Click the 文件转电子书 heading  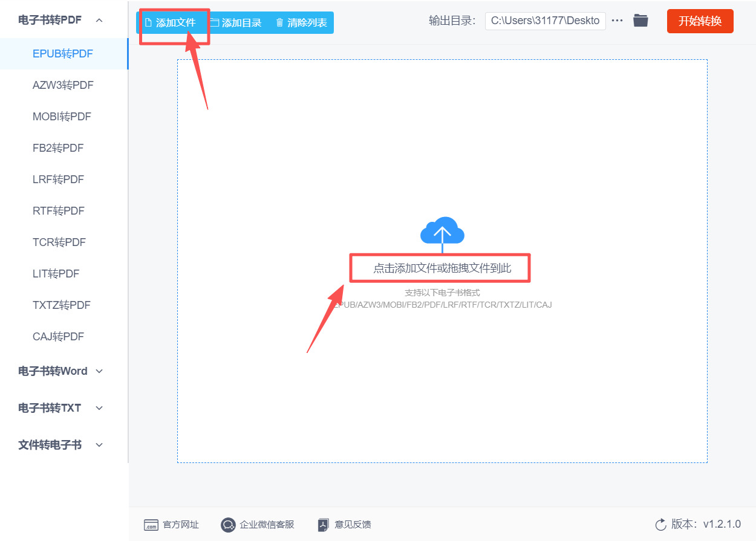tap(50, 445)
